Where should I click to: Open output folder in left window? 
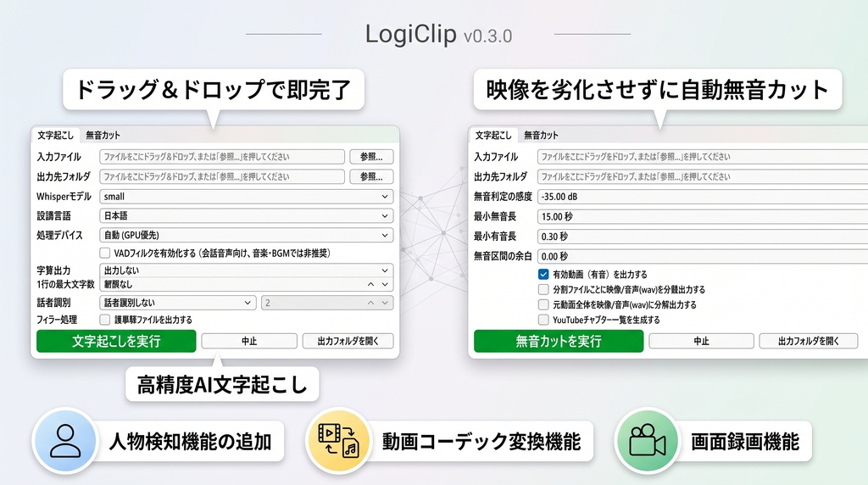point(348,341)
